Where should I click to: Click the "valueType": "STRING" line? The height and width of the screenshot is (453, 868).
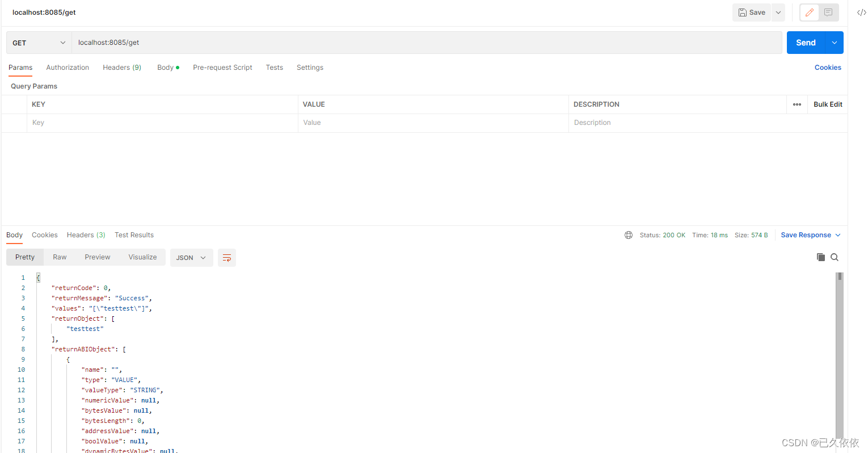122,390
